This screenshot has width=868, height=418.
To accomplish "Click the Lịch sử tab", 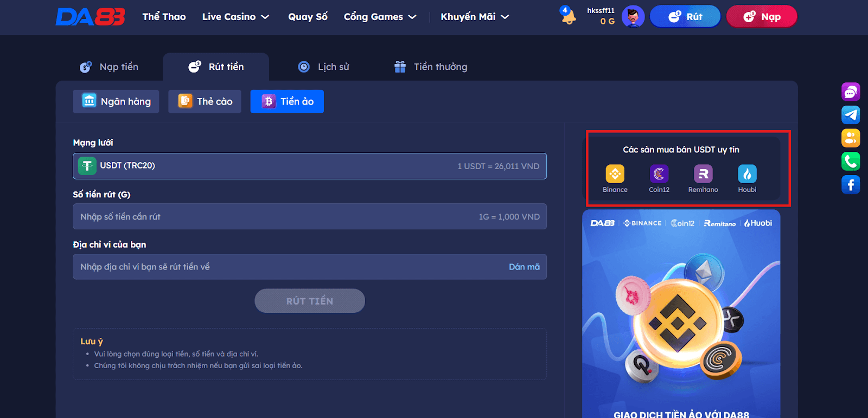I will (324, 67).
